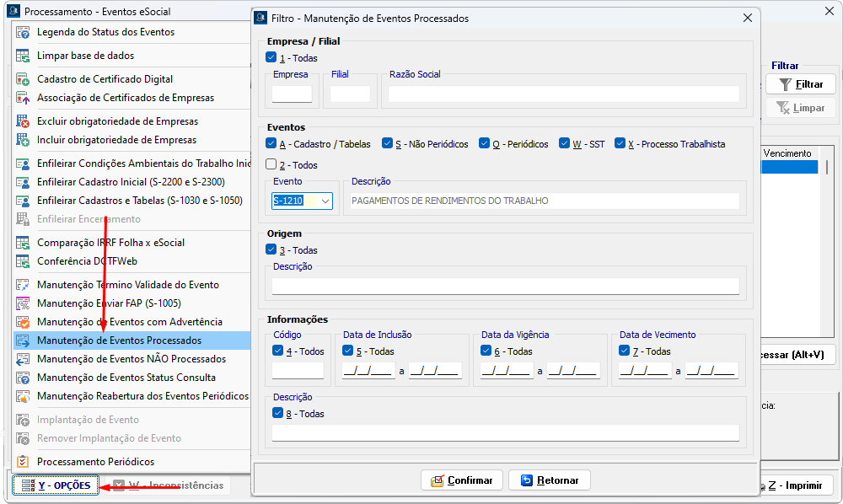Screen dimensions: 843x504
Task: Click the Comparação IRRF Folha x eSocial icon
Action: click(23, 243)
